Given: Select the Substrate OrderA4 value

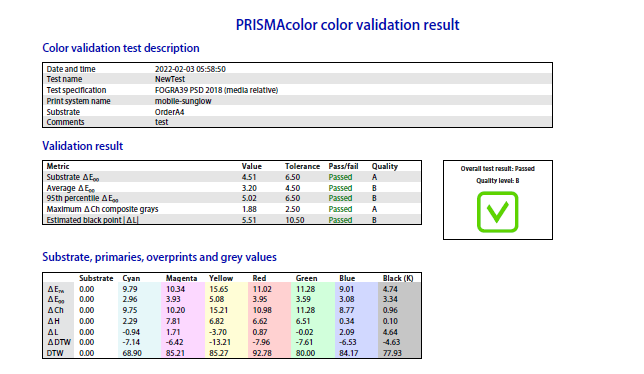Looking at the screenshot, I should (x=169, y=112).
